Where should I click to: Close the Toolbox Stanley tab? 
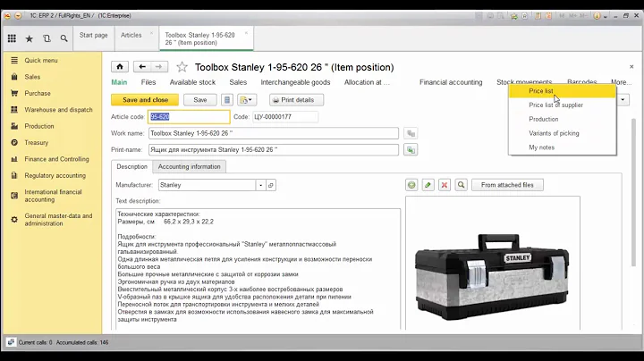[x=246, y=33]
